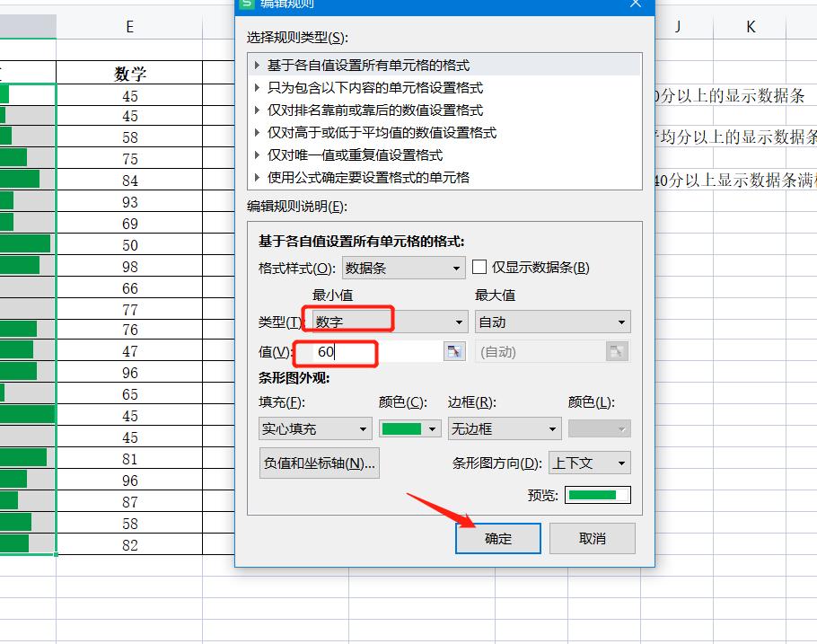
Task: Open the 边框 dropdown showing 无边框
Action: click(x=504, y=428)
